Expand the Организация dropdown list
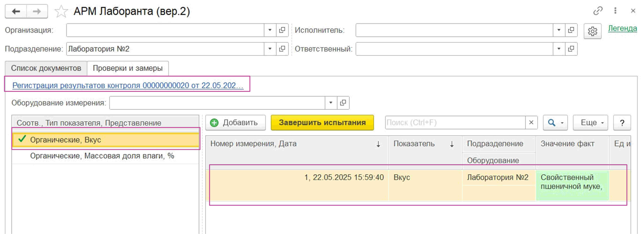Viewport: 644px width, 234px height. point(270,30)
